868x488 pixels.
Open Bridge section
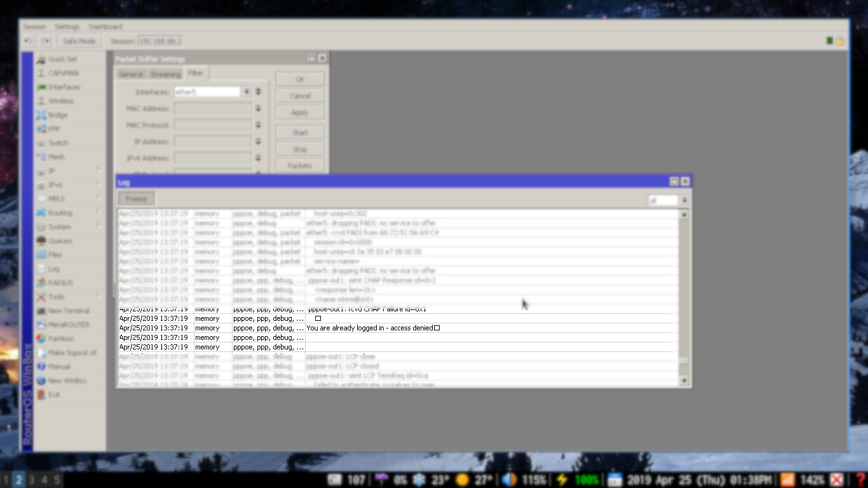(58, 115)
